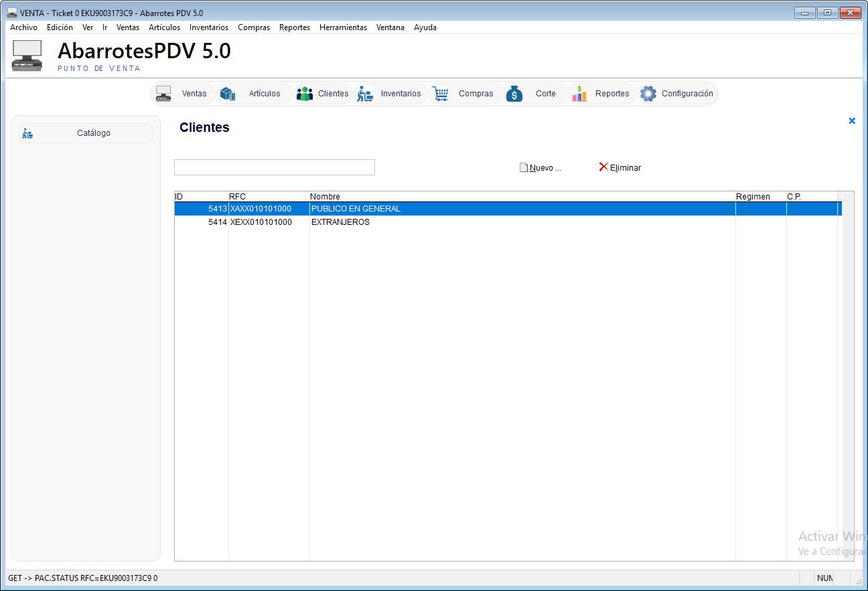Open the Ayuda menu
This screenshot has width=868, height=591.
pyautogui.click(x=425, y=27)
